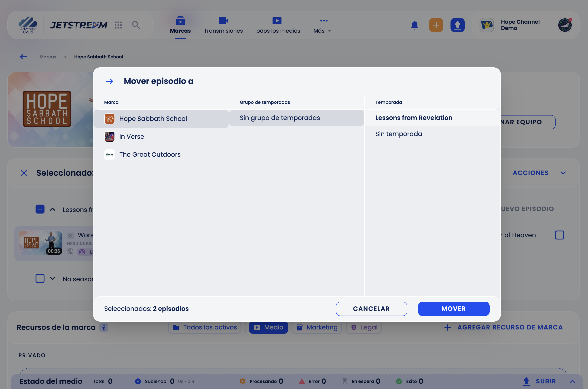Open the Más dropdown menu
This screenshot has width=588, height=389.
coord(322,25)
